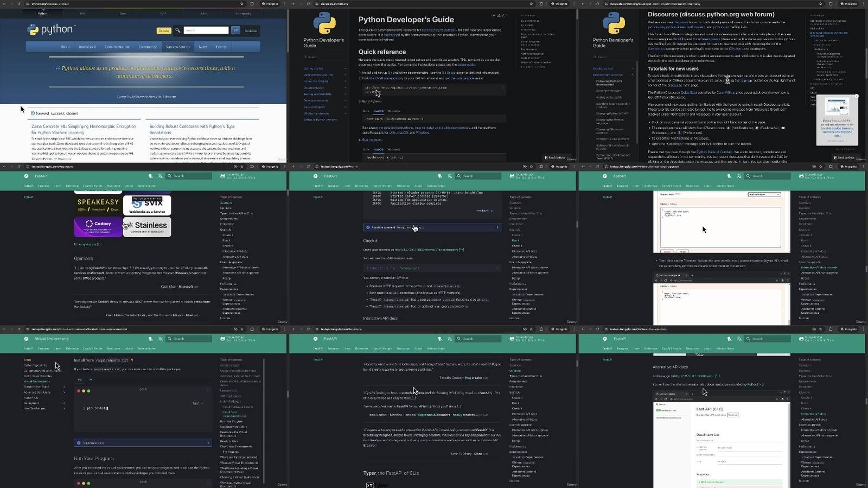Focus the python.org Search input field

(x=206, y=30)
